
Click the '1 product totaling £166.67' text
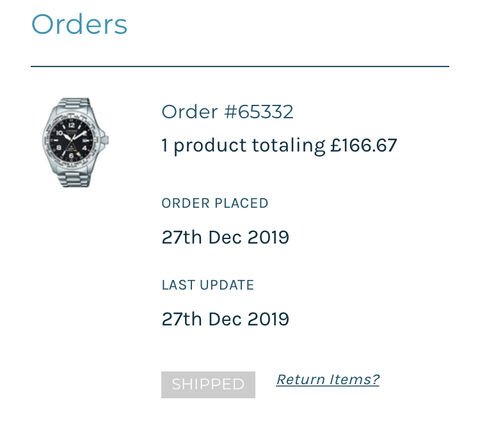coord(279,146)
